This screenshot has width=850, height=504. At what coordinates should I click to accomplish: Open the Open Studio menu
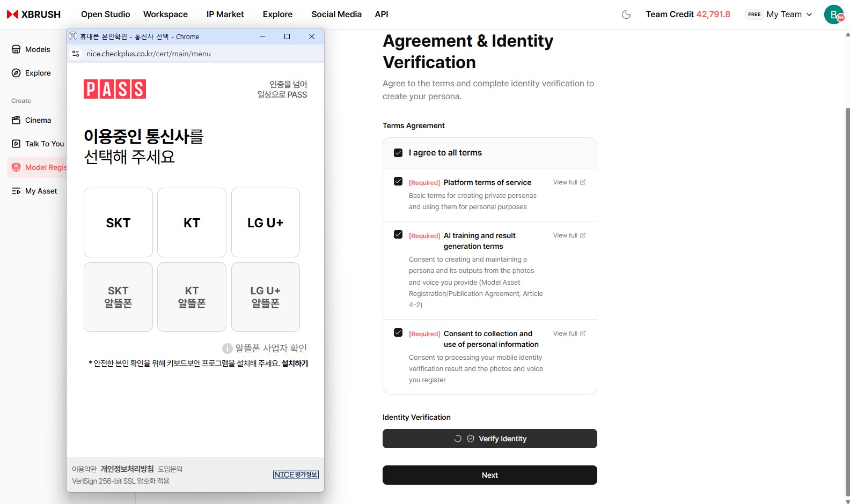(106, 14)
